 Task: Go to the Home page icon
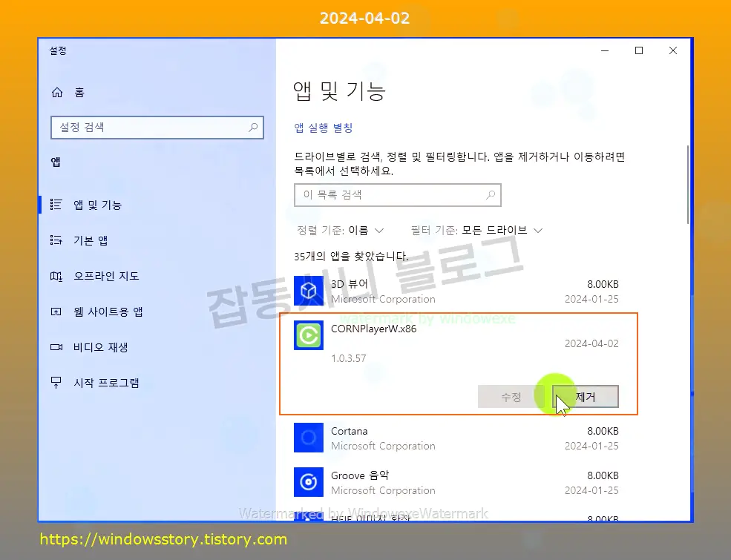(57, 92)
